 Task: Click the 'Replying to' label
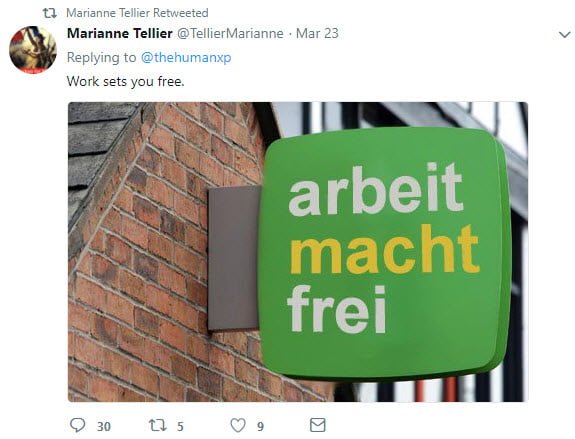click(x=101, y=58)
